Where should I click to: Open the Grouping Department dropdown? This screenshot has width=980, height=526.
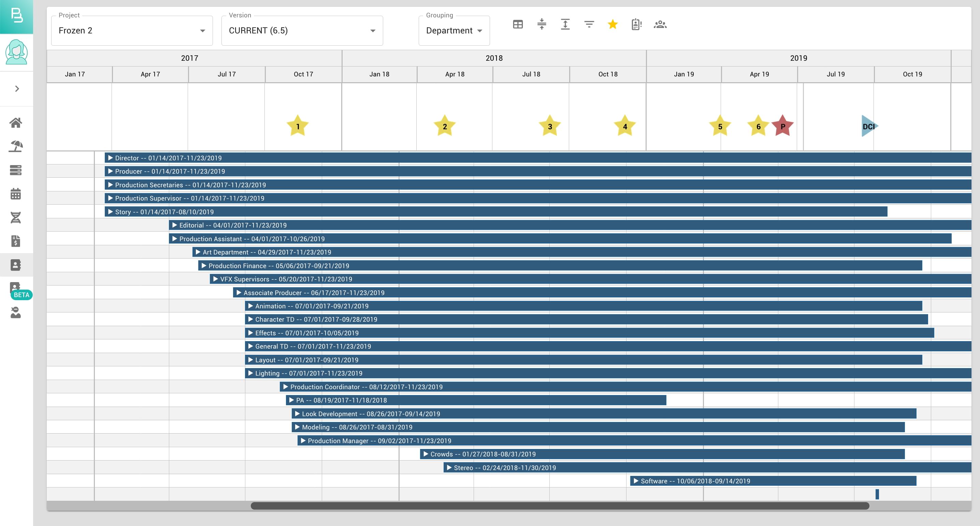point(454,30)
